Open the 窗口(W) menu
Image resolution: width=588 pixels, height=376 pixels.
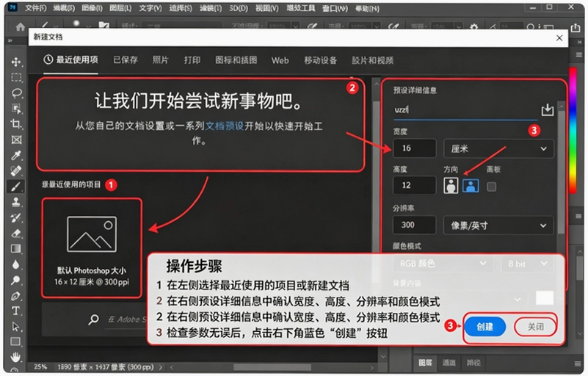pyautogui.click(x=335, y=8)
